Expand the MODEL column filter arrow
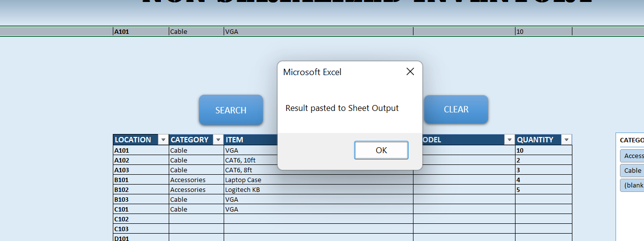 [x=509, y=140]
